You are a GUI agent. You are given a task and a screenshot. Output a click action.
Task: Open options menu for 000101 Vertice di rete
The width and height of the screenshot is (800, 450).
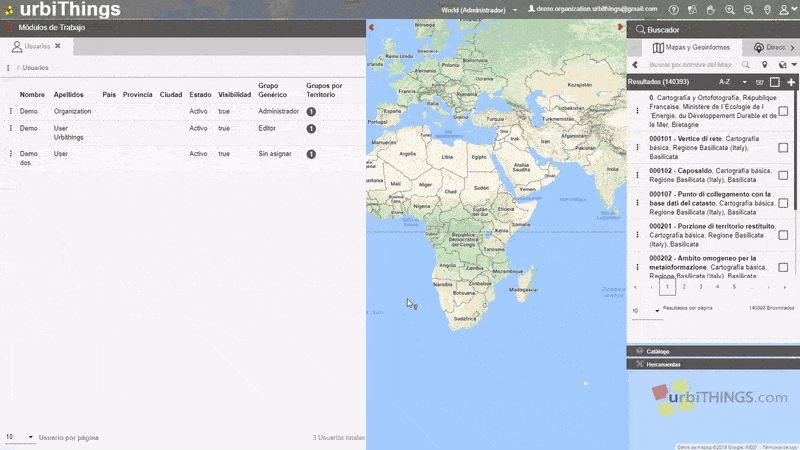point(637,147)
